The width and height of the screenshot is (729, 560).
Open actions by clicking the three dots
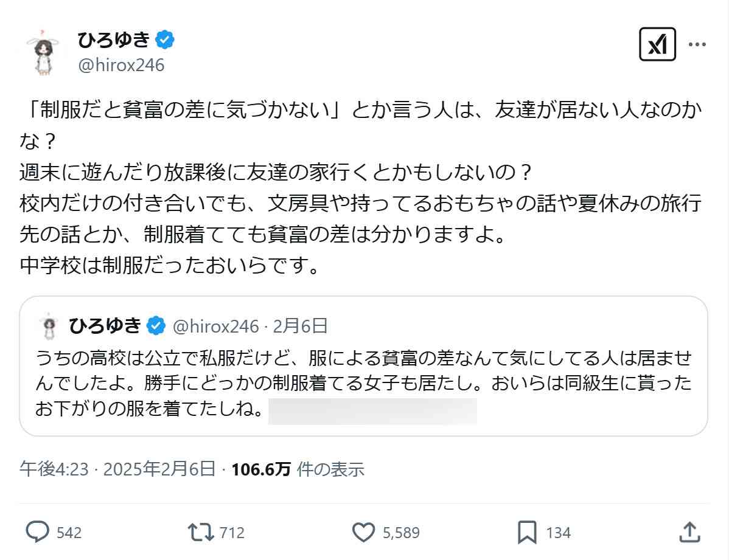(699, 44)
